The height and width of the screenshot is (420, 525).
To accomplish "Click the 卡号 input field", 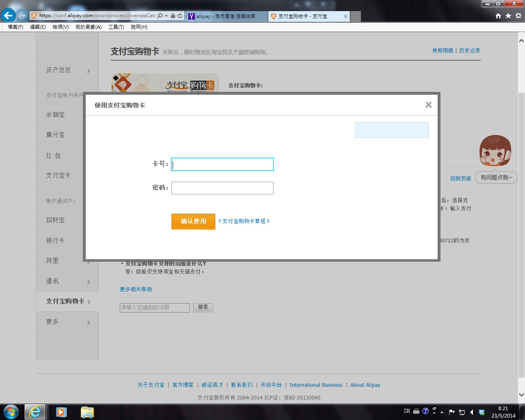I will [222, 164].
